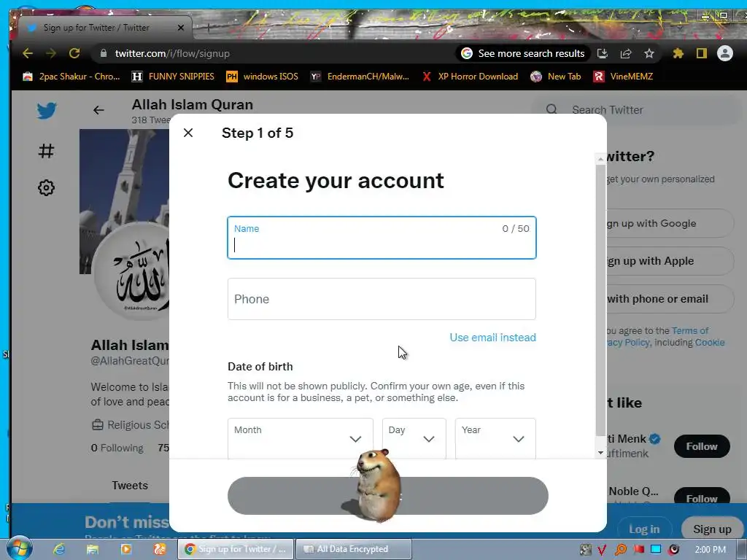
Task: Click the search magnifier icon
Action: click(551, 110)
